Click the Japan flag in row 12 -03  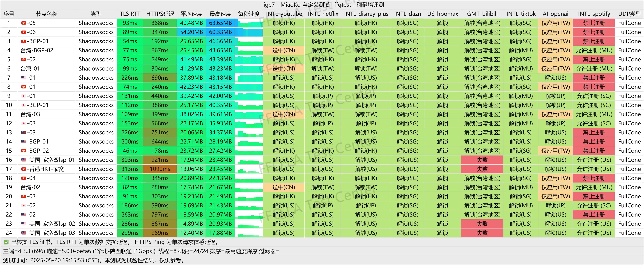pyautogui.click(x=23, y=123)
